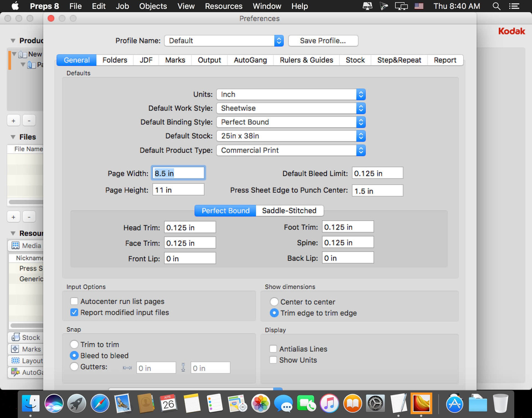Screen dimensions: 532x418
Task: Open the Resources menu in menu bar
Action: 223,6
